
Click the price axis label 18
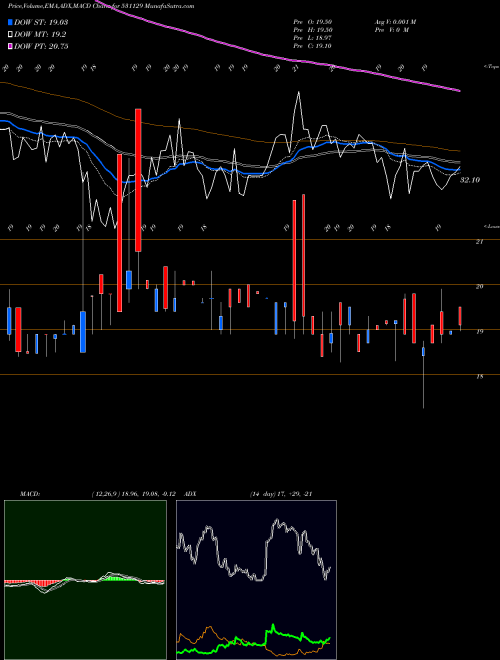480,377
